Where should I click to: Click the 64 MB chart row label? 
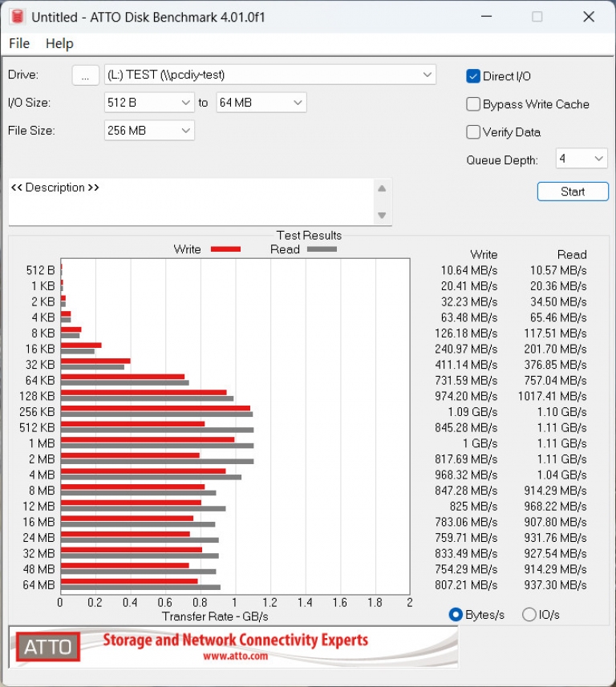tap(38, 585)
